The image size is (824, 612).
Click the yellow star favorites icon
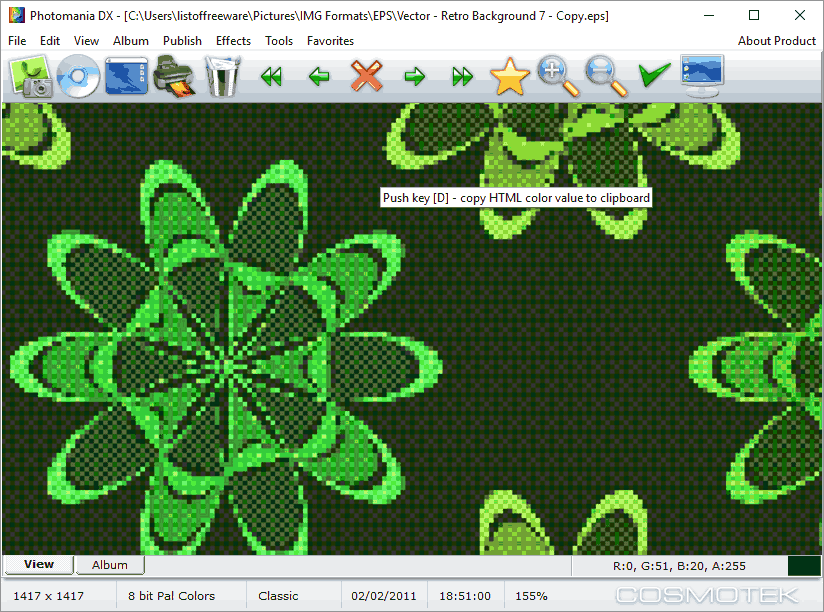pos(510,77)
